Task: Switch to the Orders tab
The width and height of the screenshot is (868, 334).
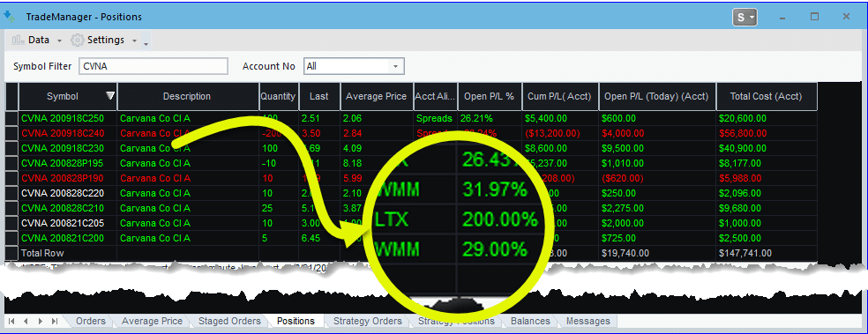Action: click(x=91, y=321)
